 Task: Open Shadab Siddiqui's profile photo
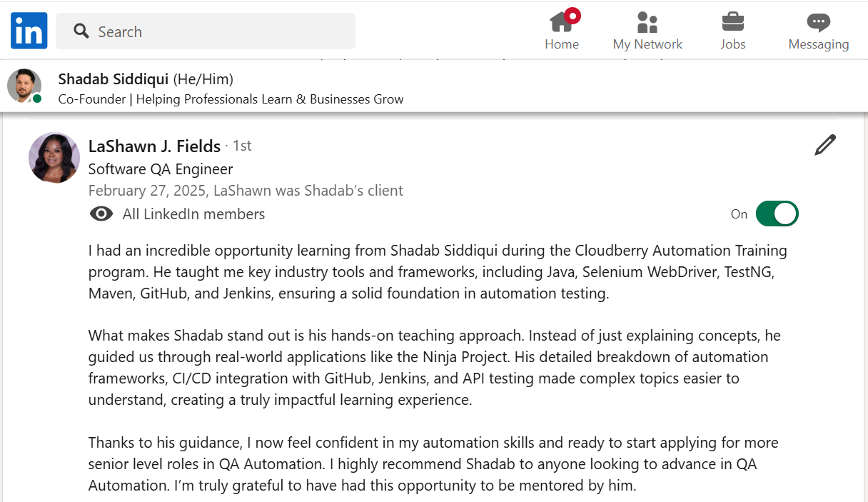(24, 86)
